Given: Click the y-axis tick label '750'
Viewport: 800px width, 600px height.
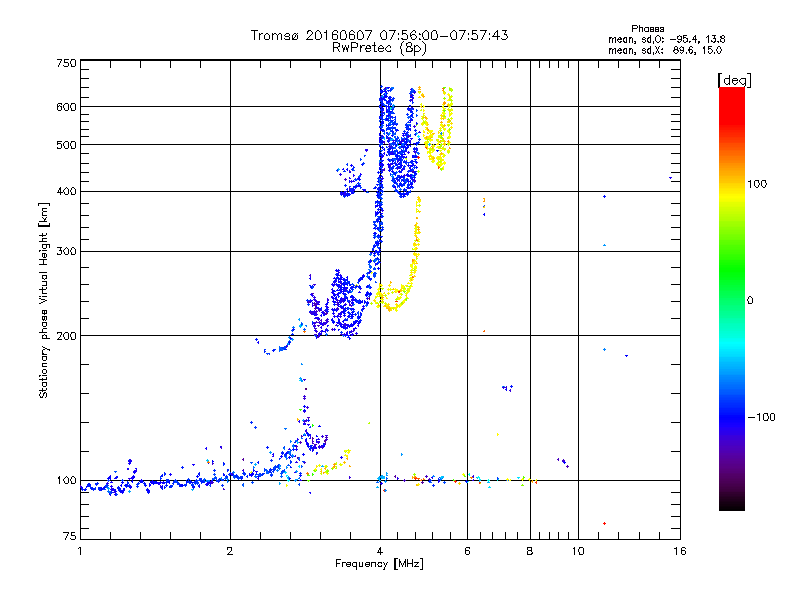Looking at the screenshot, I should [x=66, y=63].
